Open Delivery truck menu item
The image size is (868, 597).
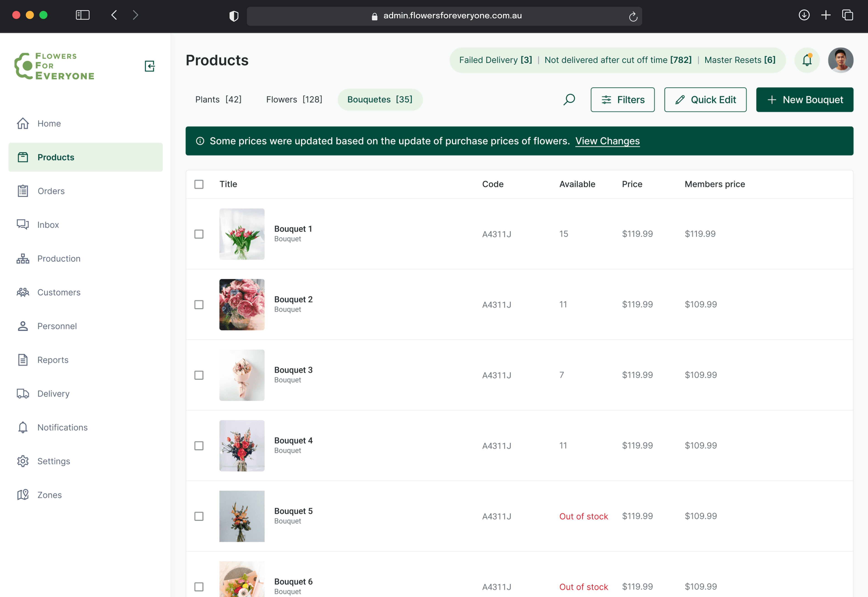click(53, 393)
